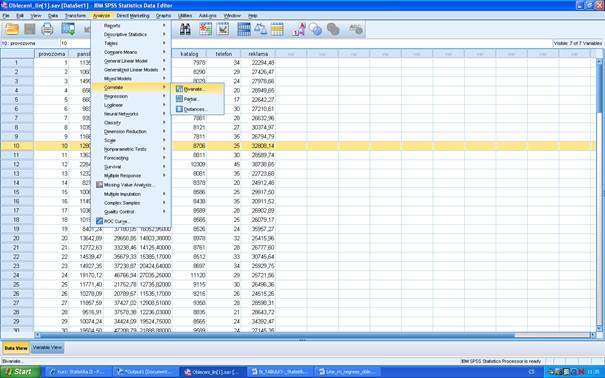Choose Bivariate from Correlate submenu
Image resolution: width=605 pixels, height=378 pixels.
[198, 89]
